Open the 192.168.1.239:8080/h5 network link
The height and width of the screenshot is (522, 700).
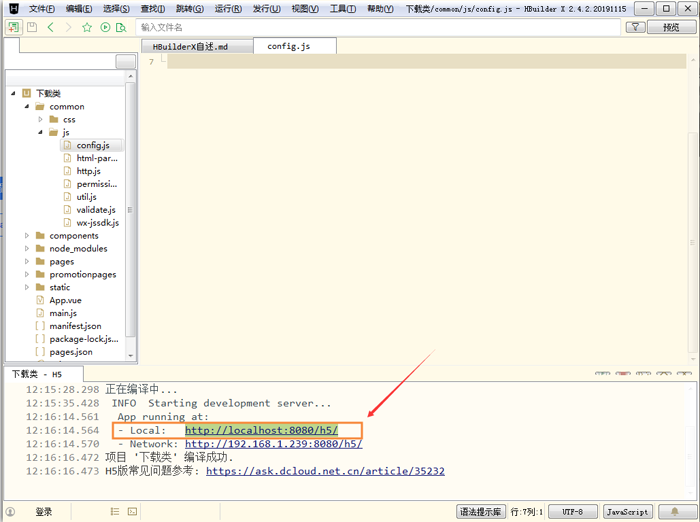274,444
